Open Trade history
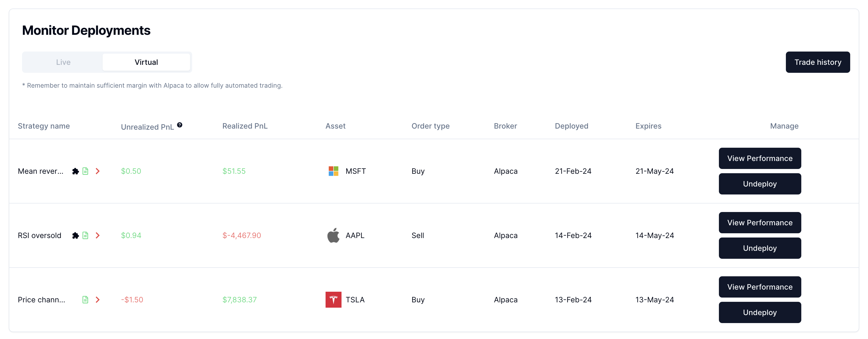Viewport: 868px width, 339px height. point(818,62)
